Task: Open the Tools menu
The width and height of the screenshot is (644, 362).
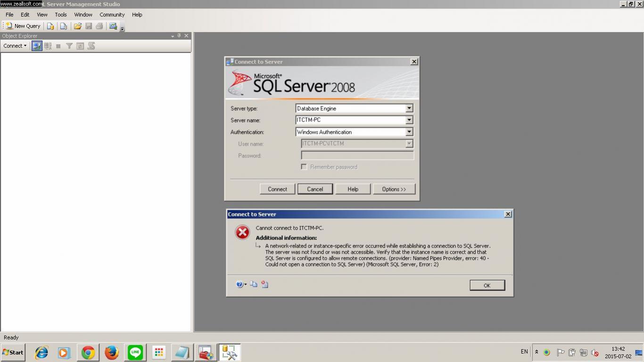Action: click(x=61, y=15)
